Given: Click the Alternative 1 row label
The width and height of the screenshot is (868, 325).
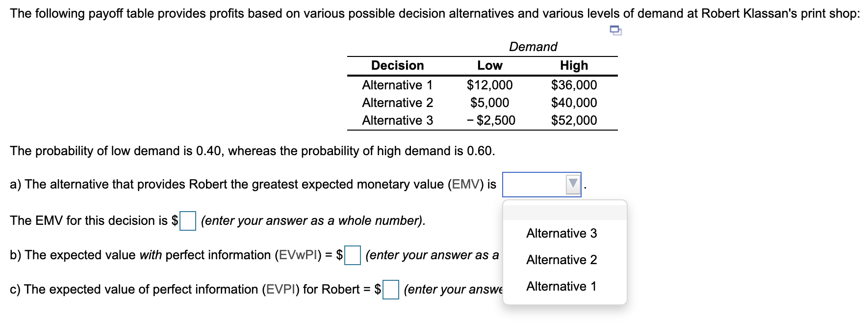Looking at the screenshot, I should click(x=398, y=85).
